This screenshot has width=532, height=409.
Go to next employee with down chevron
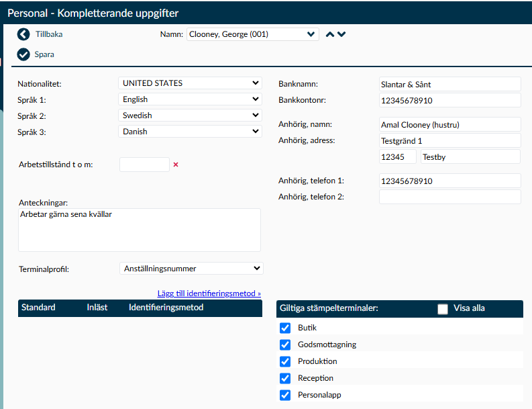[x=341, y=34]
